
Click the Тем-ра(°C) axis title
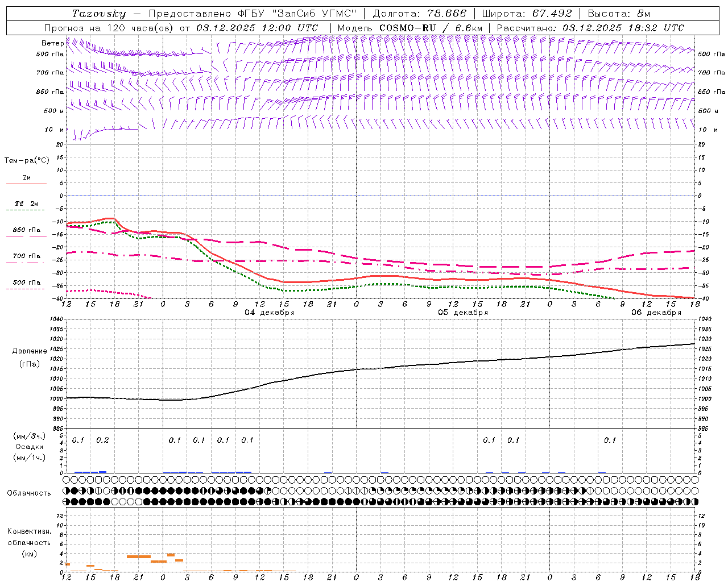point(27,160)
